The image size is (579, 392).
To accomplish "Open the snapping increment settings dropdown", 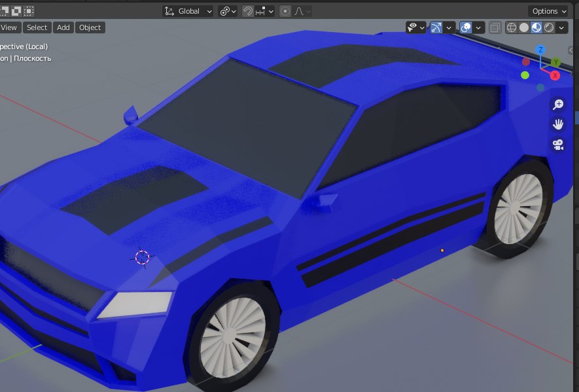I will [264, 12].
